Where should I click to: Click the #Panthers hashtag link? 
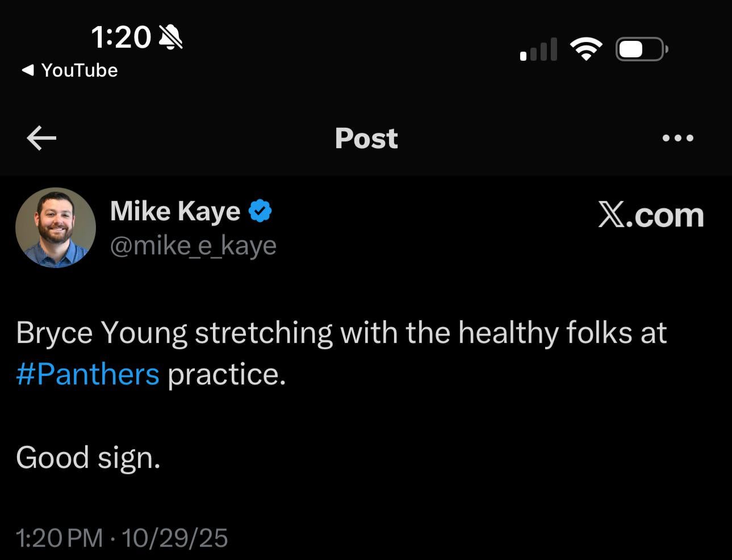coord(87,374)
